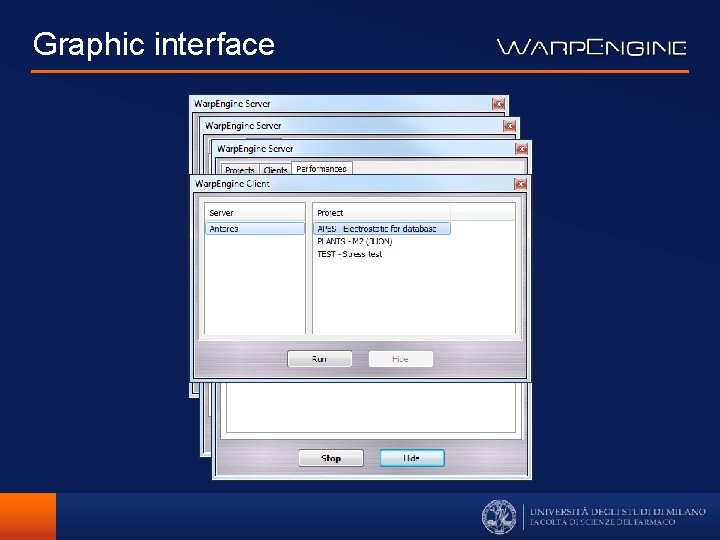Select TEST - Stress test project
This screenshot has height=540, width=720.
[349, 254]
